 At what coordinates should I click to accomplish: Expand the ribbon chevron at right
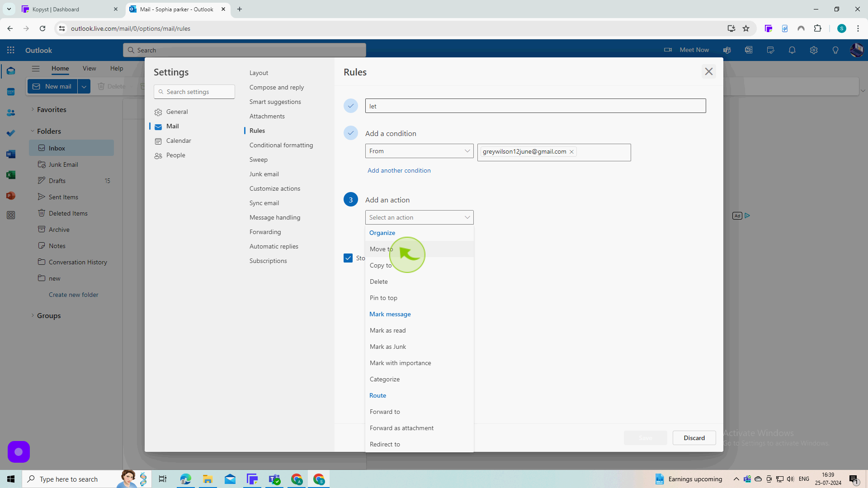point(863,91)
